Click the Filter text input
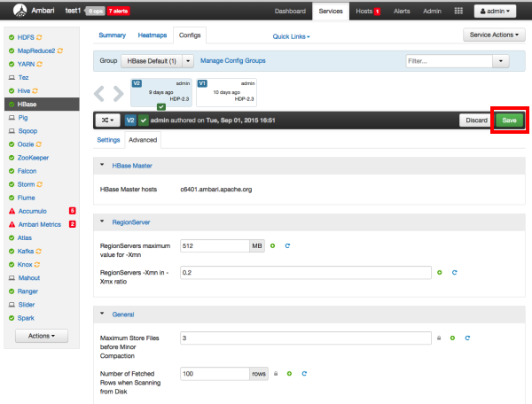Image resolution: width=532 pixels, height=404 pixels. point(449,61)
